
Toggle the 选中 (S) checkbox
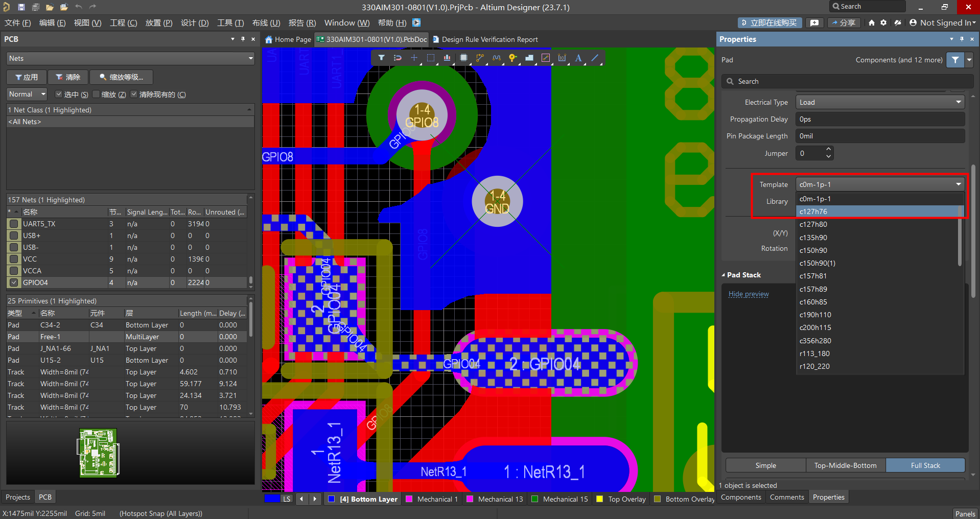click(59, 95)
